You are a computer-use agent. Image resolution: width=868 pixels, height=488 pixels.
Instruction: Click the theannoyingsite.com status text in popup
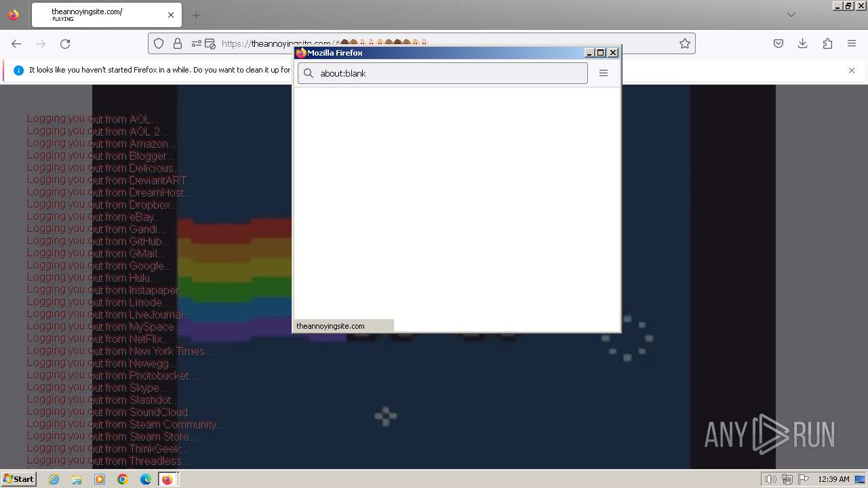click(330, 326)
